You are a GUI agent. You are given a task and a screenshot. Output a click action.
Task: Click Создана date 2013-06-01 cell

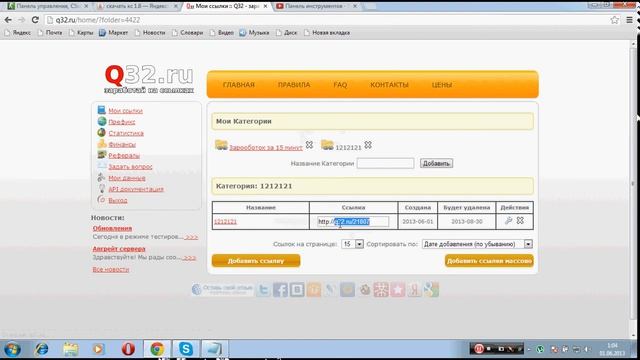[418, 222]
